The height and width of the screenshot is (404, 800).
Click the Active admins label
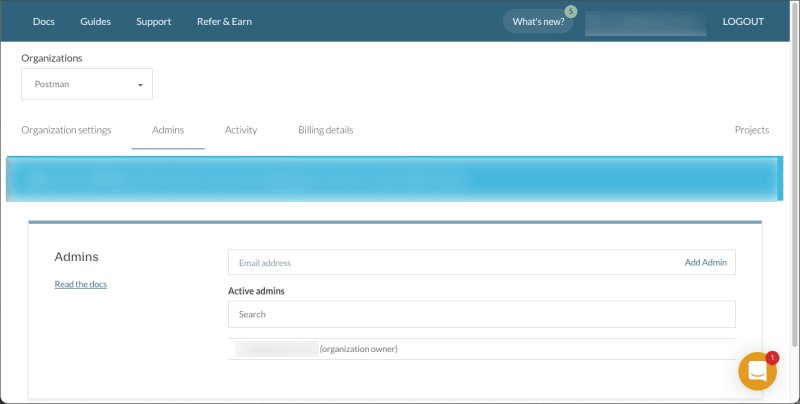[256, 291]
